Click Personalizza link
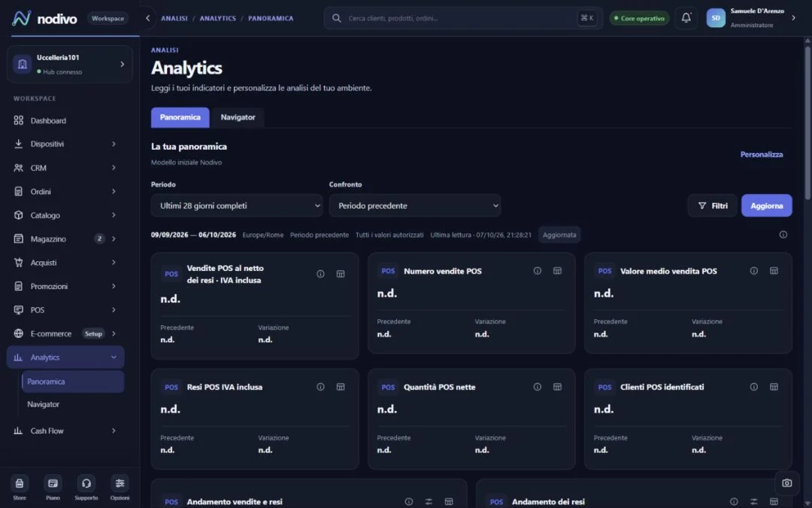Screen dimensions: 812x508 761,154
